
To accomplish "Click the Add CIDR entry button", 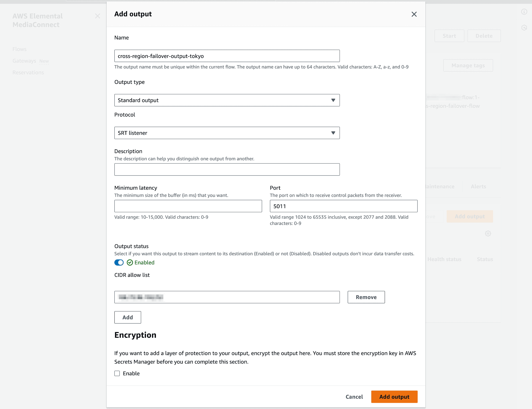I will [x=127, y=317].
